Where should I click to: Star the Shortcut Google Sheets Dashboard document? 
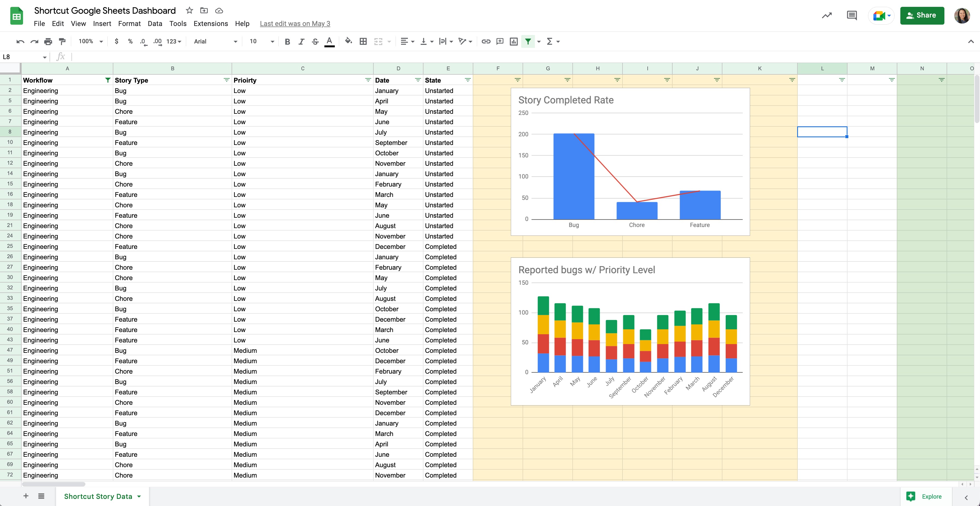click(189, 11)
